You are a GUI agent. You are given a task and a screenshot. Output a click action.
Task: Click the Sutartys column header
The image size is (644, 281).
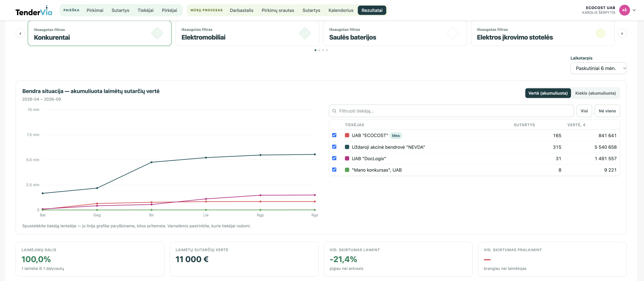524,125
